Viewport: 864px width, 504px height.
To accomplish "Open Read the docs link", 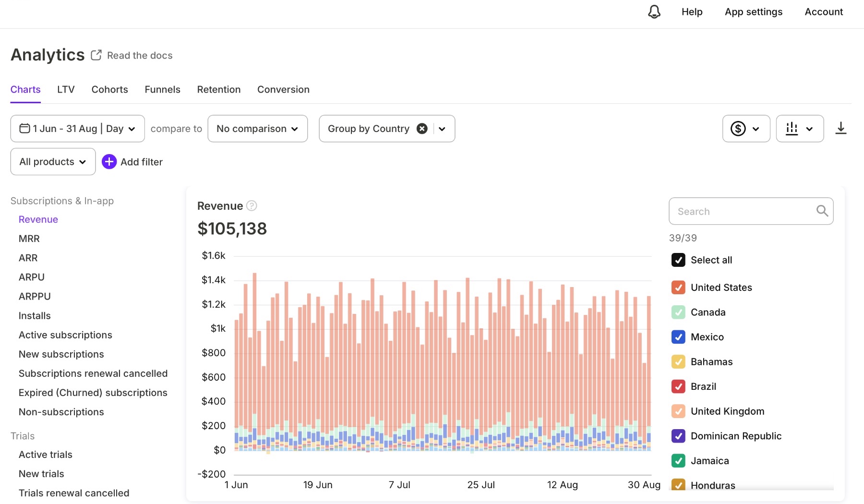I will (140, 56).
